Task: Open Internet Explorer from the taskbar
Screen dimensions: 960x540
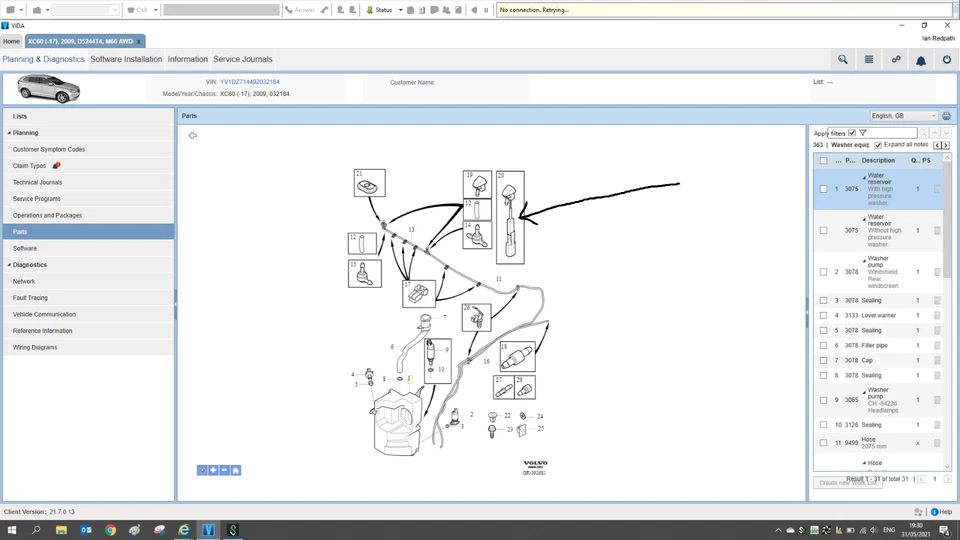Action: pyautogui.click(x=183, y=530)
